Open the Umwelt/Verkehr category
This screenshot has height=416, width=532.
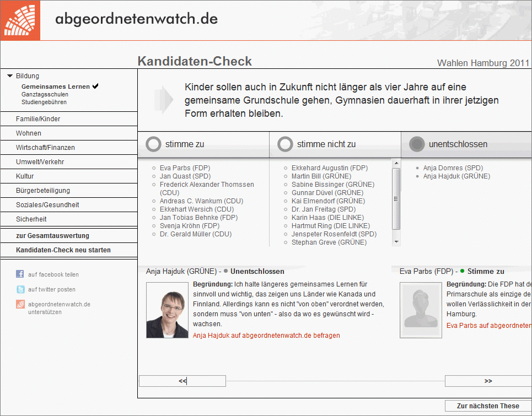(69, 162)
